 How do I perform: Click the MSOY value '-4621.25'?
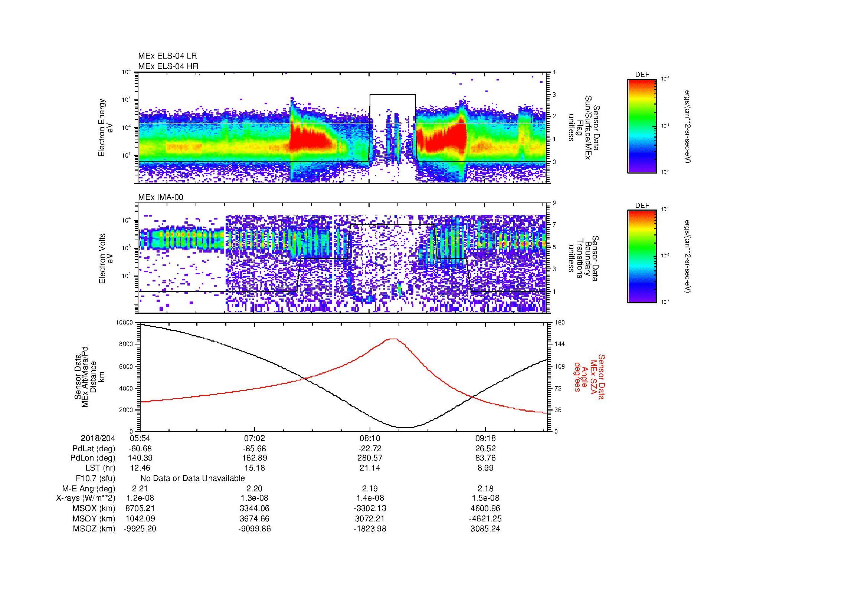pyautogui.click(x=485, y=518)
